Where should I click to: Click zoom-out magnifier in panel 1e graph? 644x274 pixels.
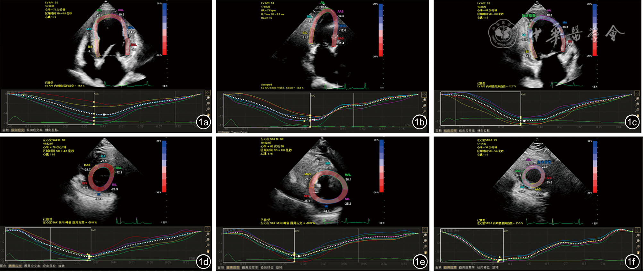[x=425, y=241]
